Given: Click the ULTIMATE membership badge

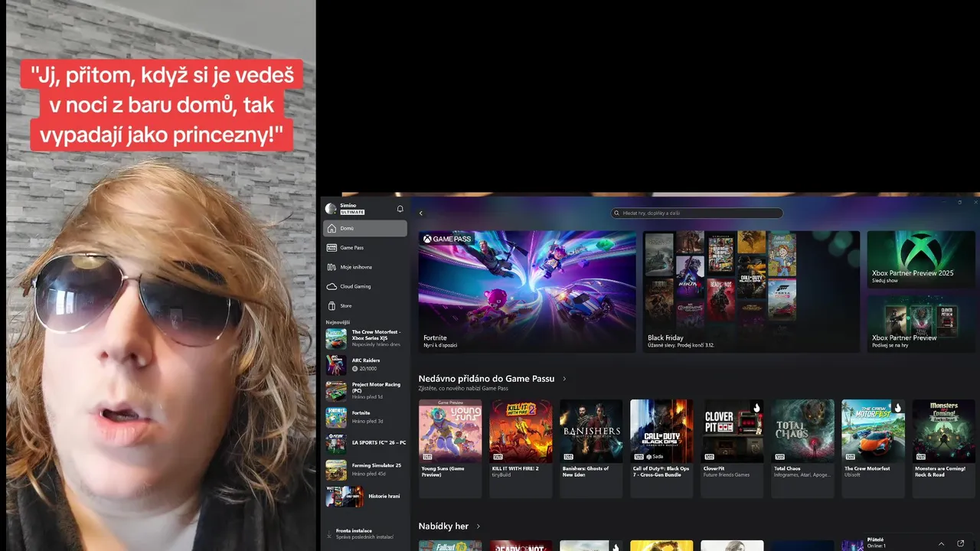Looking at the screenshot, I should click(x=352, y=212).
